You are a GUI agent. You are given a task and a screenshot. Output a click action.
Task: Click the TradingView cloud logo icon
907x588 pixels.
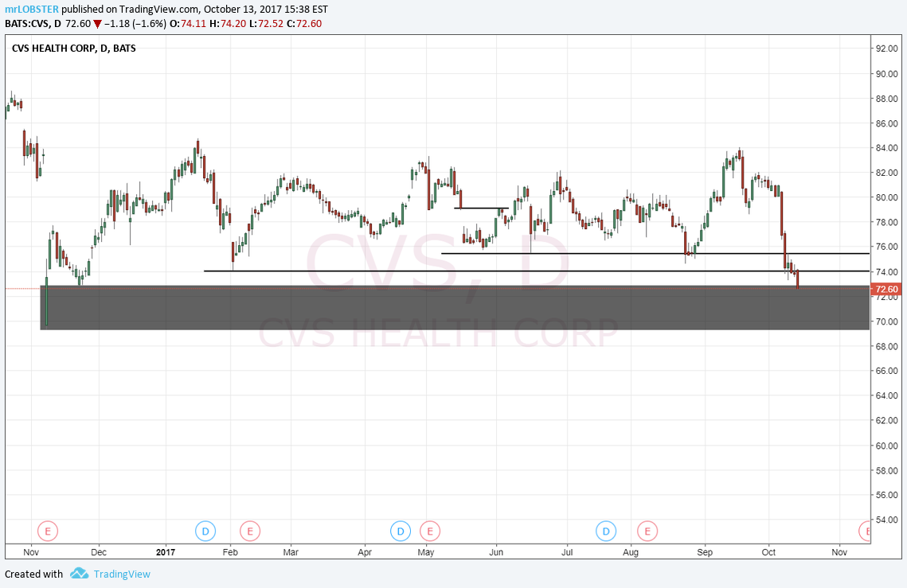coord(80,574)
